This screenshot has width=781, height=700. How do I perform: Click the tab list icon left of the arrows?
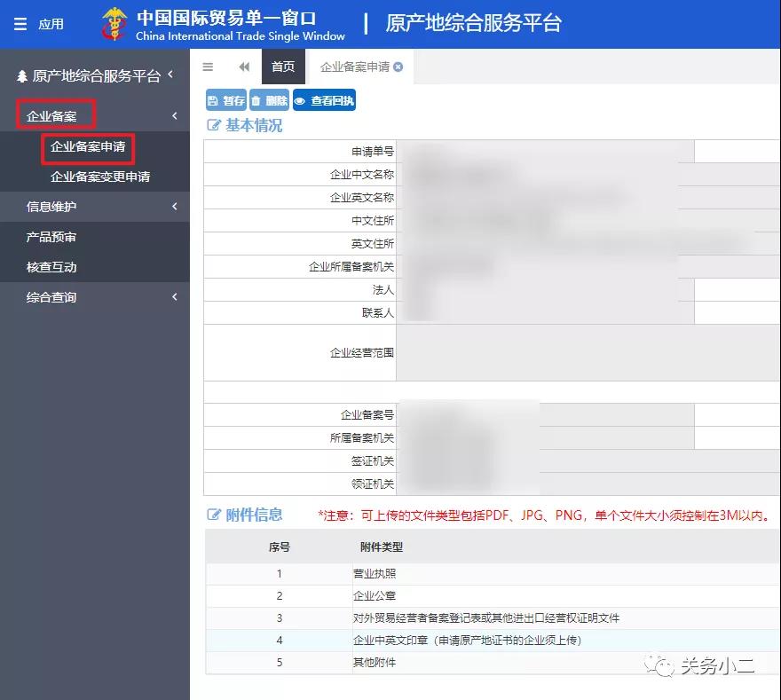pos(209,67)
